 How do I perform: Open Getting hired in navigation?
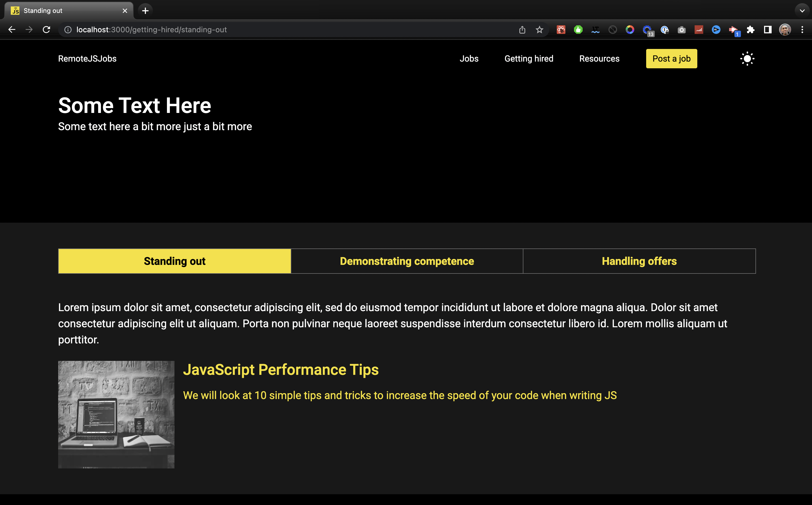(x=528, y=59)
